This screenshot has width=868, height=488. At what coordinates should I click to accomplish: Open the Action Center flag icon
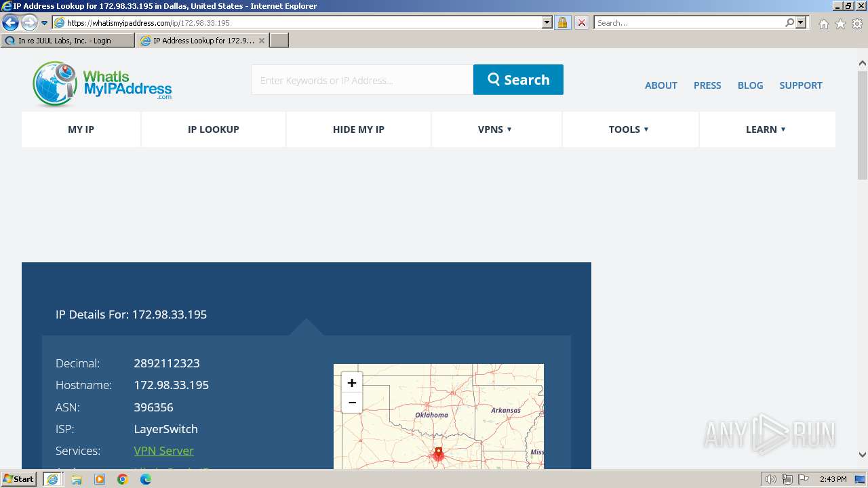pyautogui.click(x=804, y=479)
